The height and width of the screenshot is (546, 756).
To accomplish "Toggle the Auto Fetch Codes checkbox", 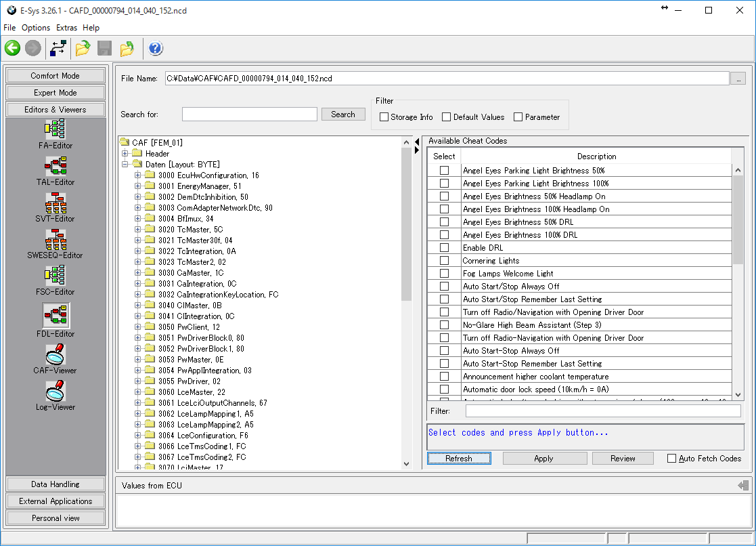I will pyautogui.click(x=671, y=458).
